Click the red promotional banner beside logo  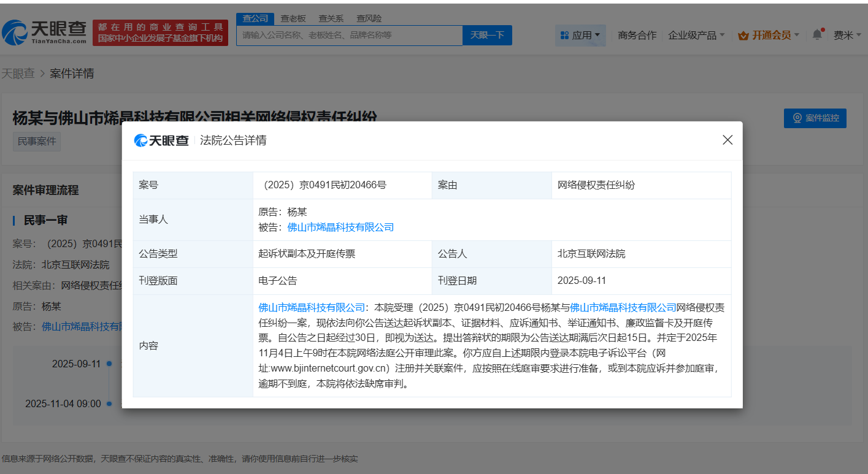[160, 32]
